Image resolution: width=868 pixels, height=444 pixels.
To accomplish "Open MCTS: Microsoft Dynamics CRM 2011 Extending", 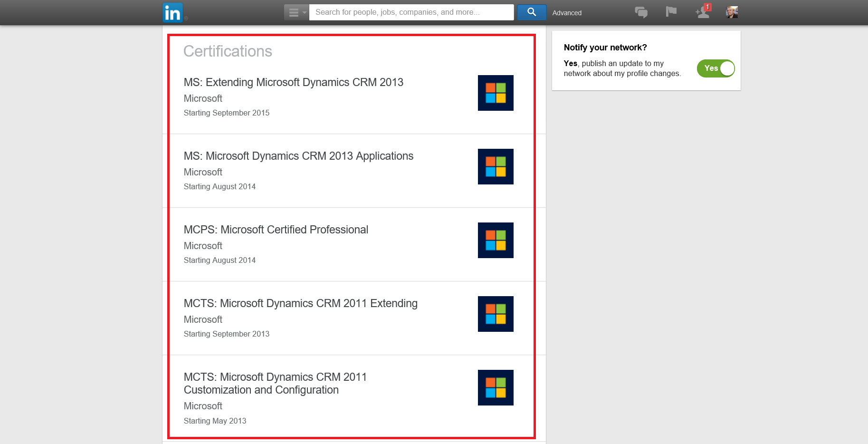I will (300, 303).
